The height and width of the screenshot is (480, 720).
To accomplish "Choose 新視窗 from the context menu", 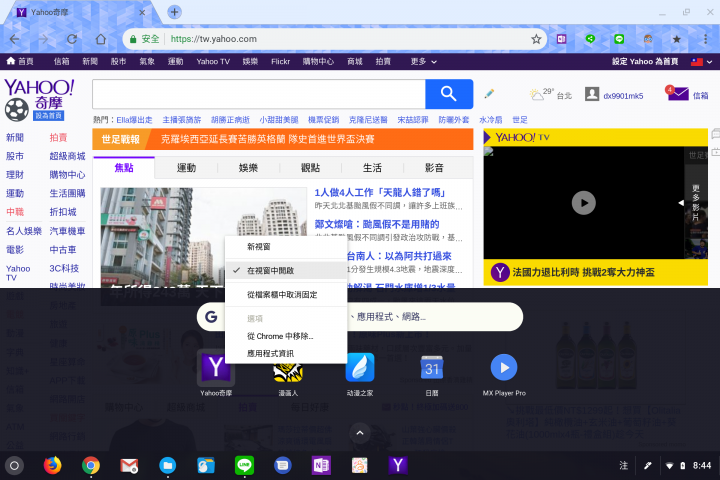I will coord(286,247).
